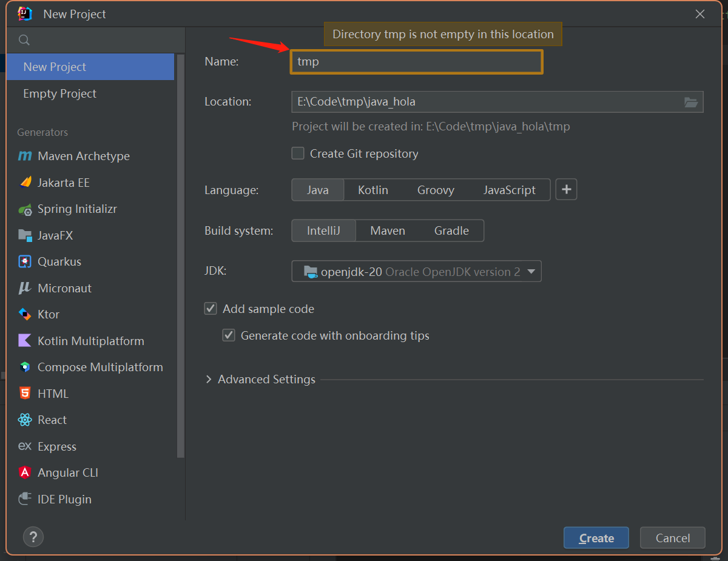Click the Micronaut mu icon
728x561 pixels.
pos(25,288)
